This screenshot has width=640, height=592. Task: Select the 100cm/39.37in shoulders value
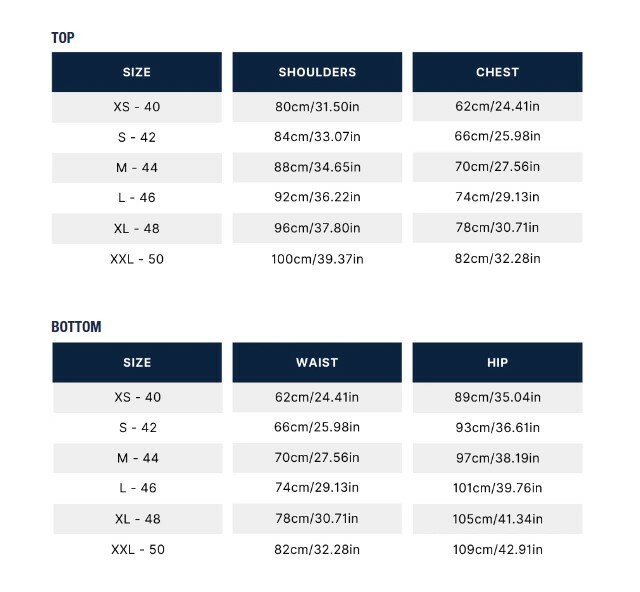click(x=317, y=259)
